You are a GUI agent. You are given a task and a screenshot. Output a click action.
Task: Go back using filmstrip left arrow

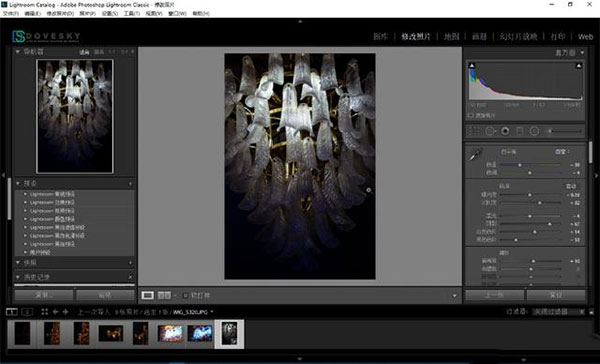(x=55, y=312)
